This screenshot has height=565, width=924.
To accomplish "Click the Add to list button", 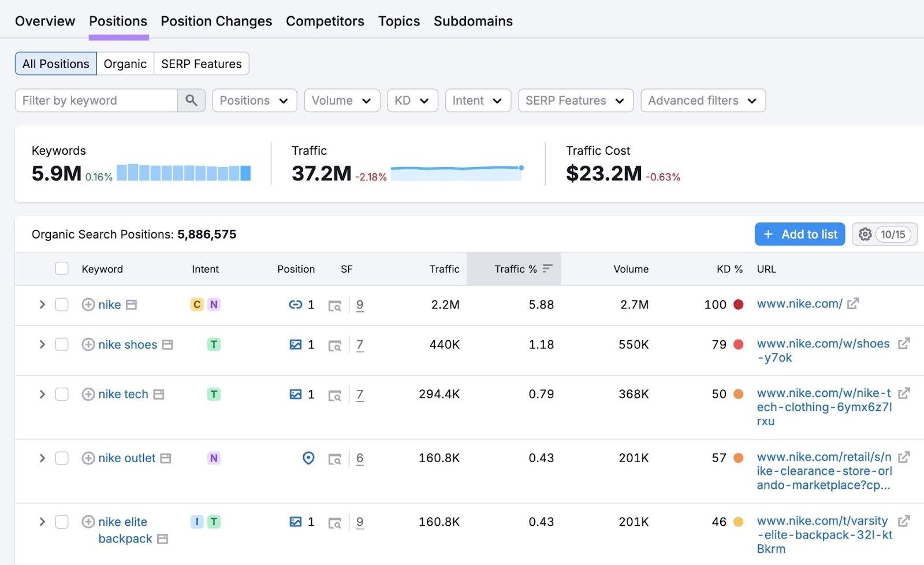I will pyautogui.click(x=799, y=234).
